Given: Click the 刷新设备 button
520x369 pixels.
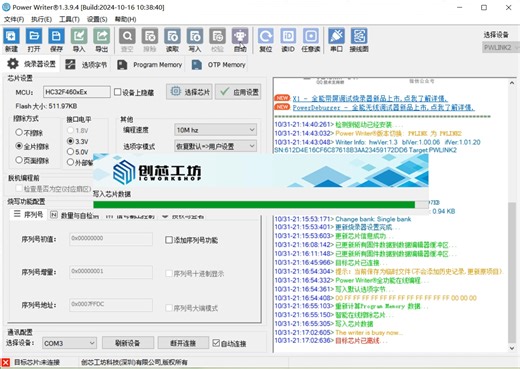Looking at the screenshot, I should click(128, 343).
